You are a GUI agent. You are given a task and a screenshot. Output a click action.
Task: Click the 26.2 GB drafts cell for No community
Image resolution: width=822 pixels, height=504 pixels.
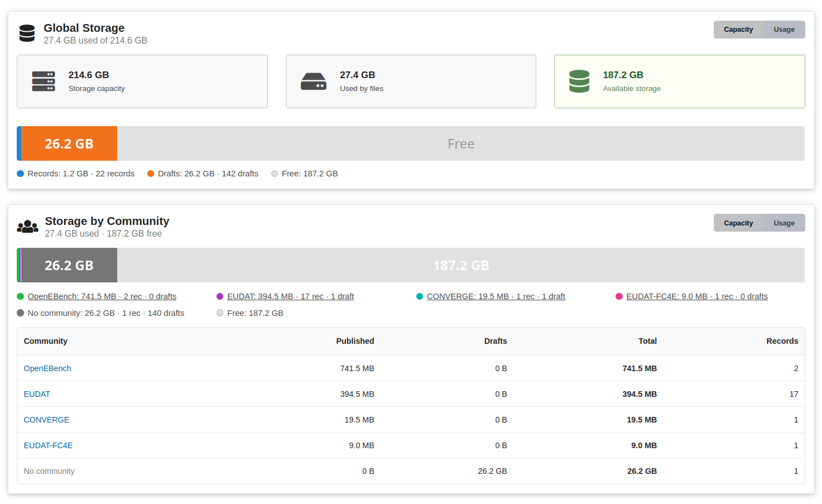click(492, 471)
